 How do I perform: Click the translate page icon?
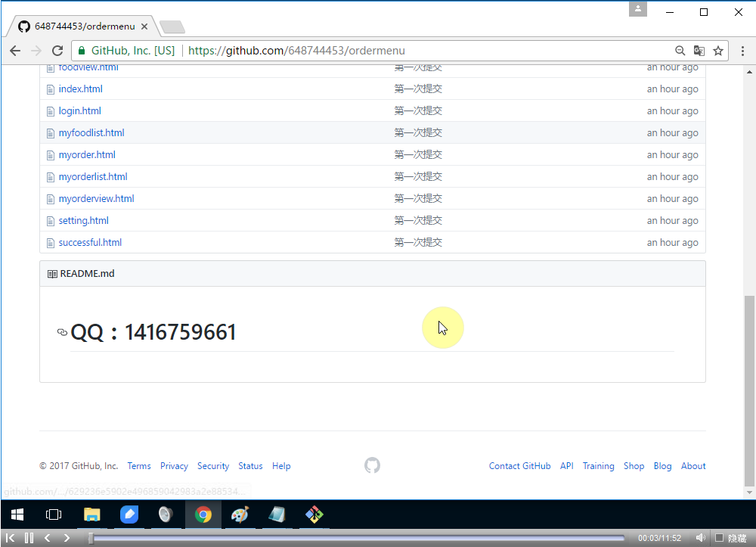click(699, 51)
